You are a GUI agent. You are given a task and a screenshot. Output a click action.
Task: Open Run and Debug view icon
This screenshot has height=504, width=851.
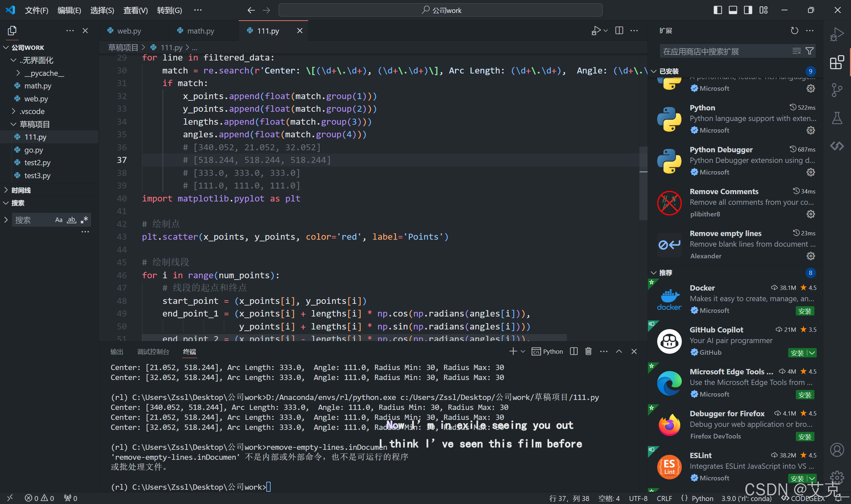pyautogui.click(x=836, y=34)
